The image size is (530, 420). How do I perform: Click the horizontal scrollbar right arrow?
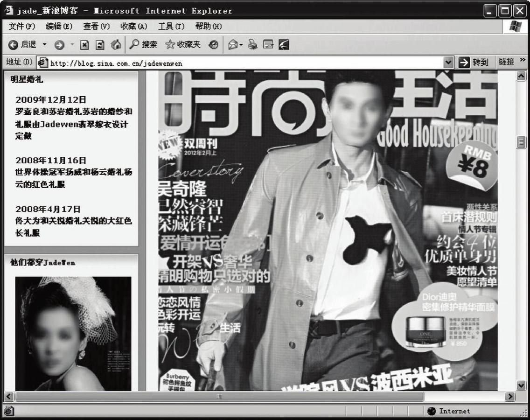[x=510, y=396]
